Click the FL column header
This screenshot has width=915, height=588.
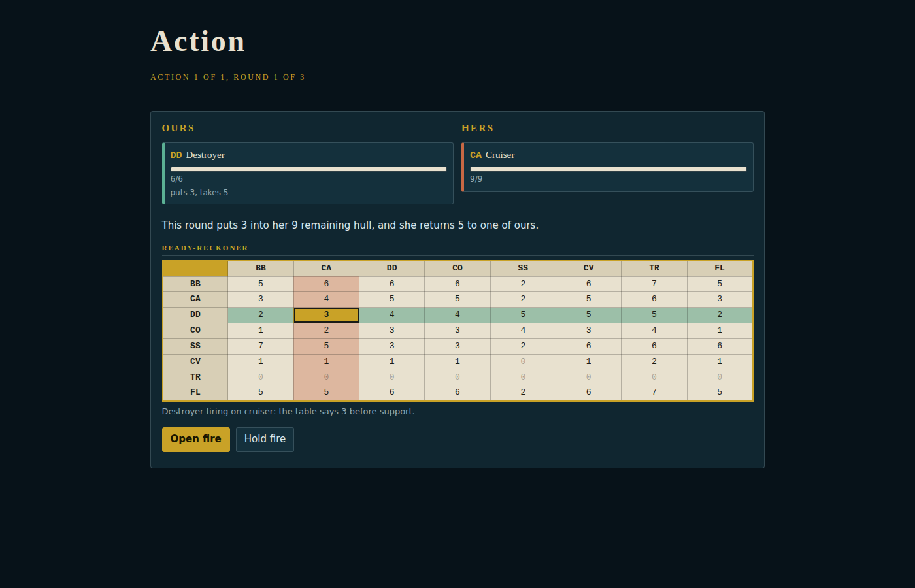pos(720,269)
